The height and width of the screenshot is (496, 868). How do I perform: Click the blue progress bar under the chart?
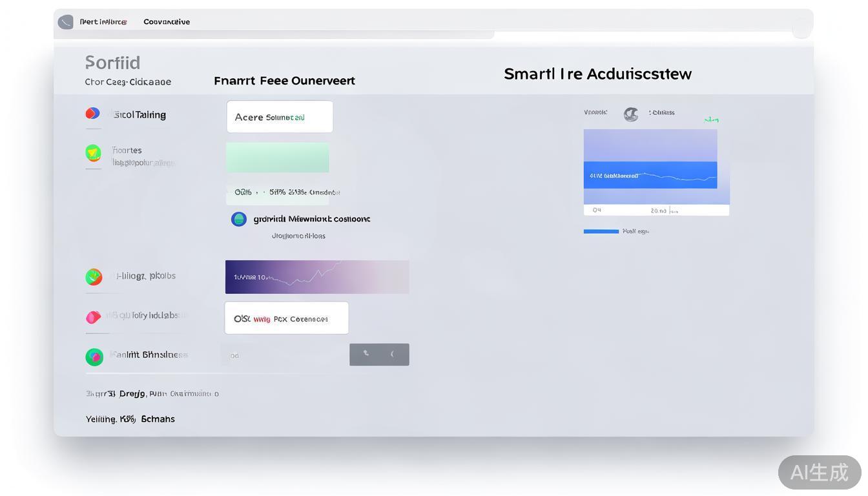(601, 231)
